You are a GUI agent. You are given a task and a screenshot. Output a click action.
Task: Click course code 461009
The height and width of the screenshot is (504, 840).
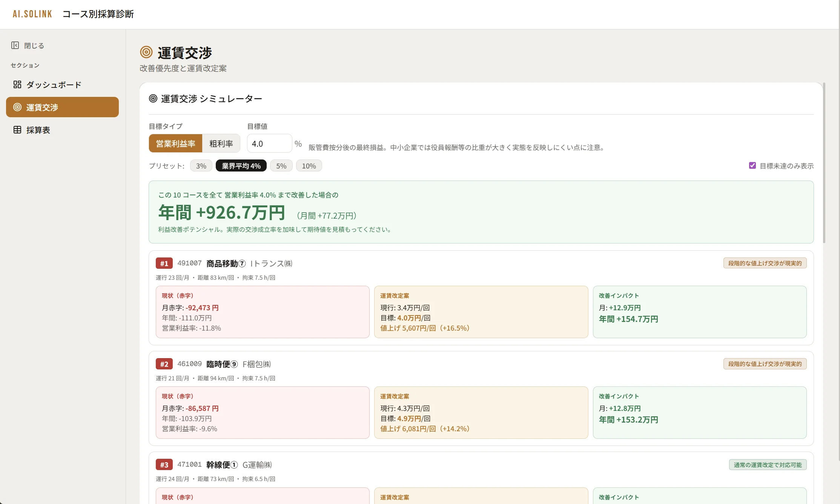click(x=189, y=364)
